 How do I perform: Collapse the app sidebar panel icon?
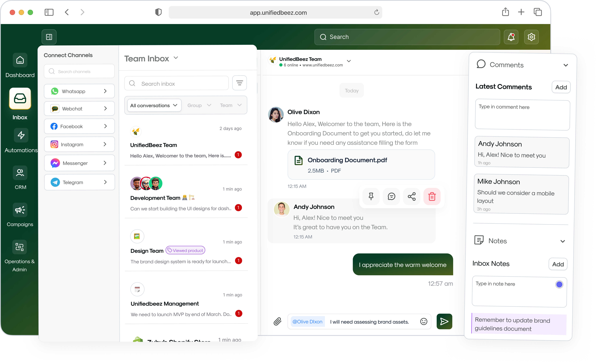pos(49,37)
